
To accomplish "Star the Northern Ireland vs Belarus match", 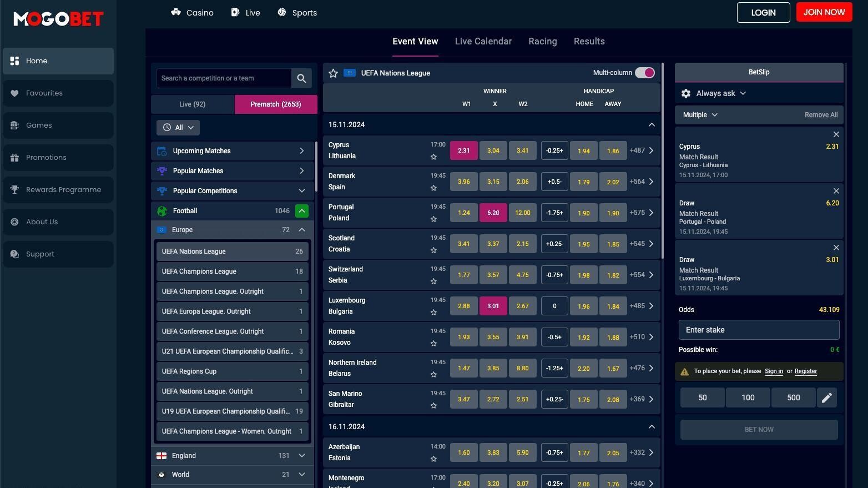I will pos(433,375).
